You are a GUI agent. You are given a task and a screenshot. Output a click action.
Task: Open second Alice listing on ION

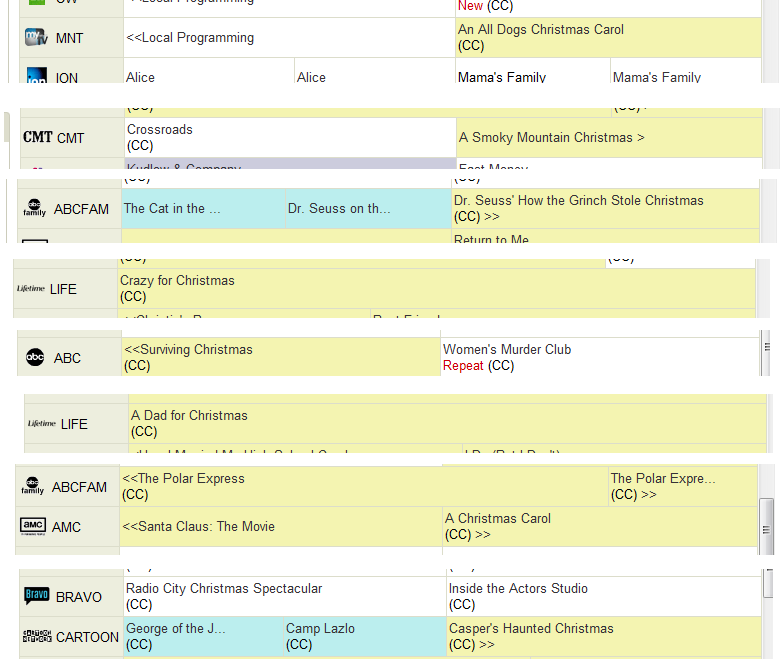[x=375, y=71]
